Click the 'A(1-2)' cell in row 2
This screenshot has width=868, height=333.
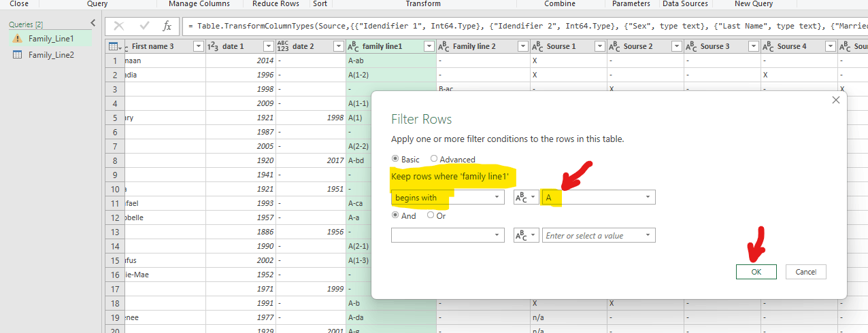390,75
